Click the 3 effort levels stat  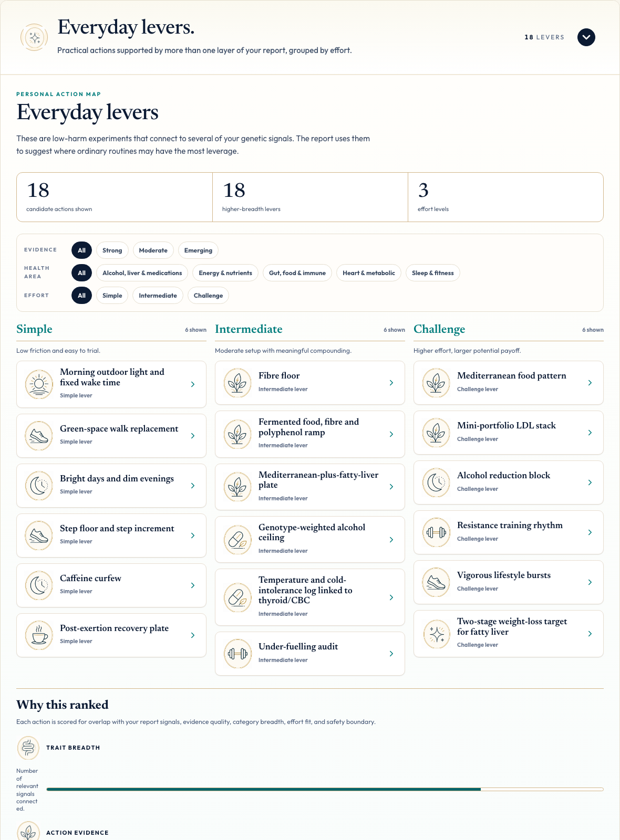(x=505, y=197)
